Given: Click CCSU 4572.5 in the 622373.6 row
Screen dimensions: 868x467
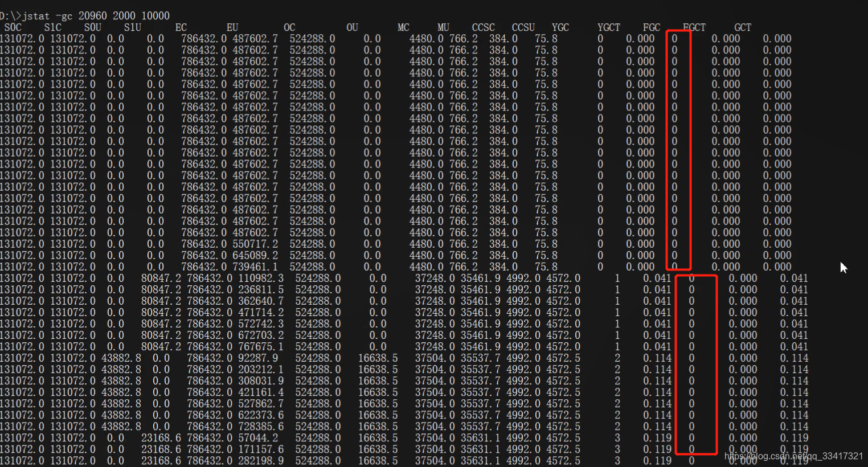Looking at the screenshot, I should coord(563,415).
